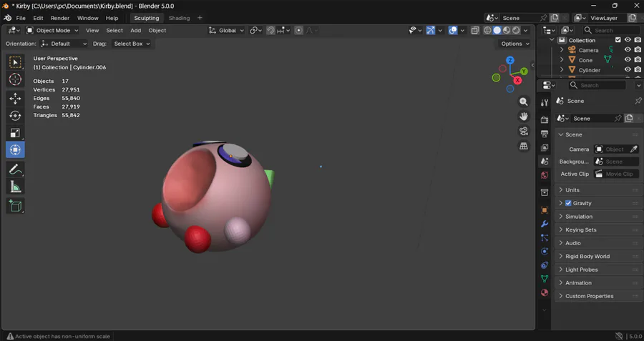
Task: Pick the Add Cube tool
Action: pos(15,206)
